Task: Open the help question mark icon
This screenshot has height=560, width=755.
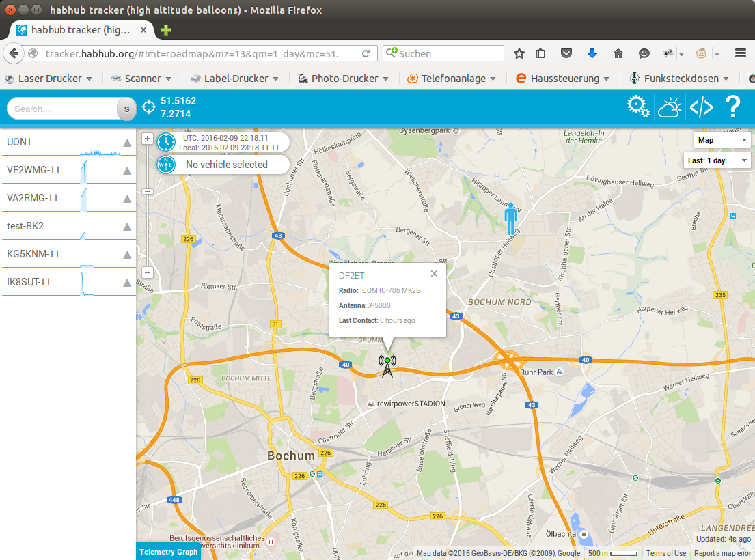Action: coord(732,107)
